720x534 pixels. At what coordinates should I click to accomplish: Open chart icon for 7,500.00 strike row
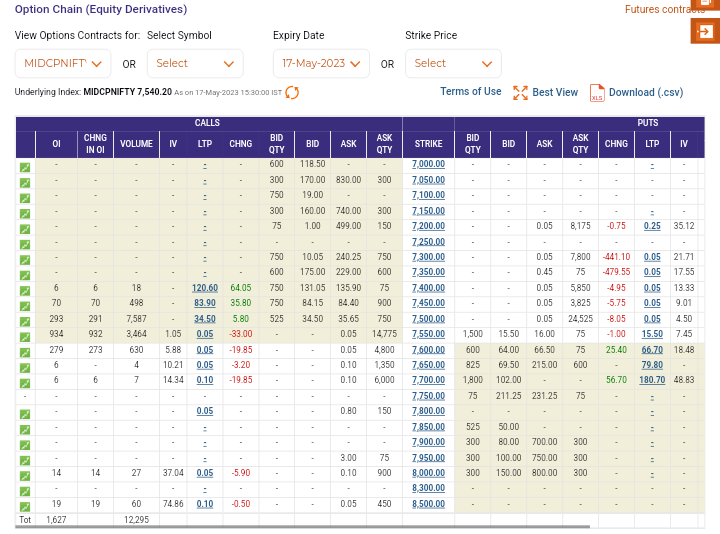pyautogui.click(x=25, y=322)
